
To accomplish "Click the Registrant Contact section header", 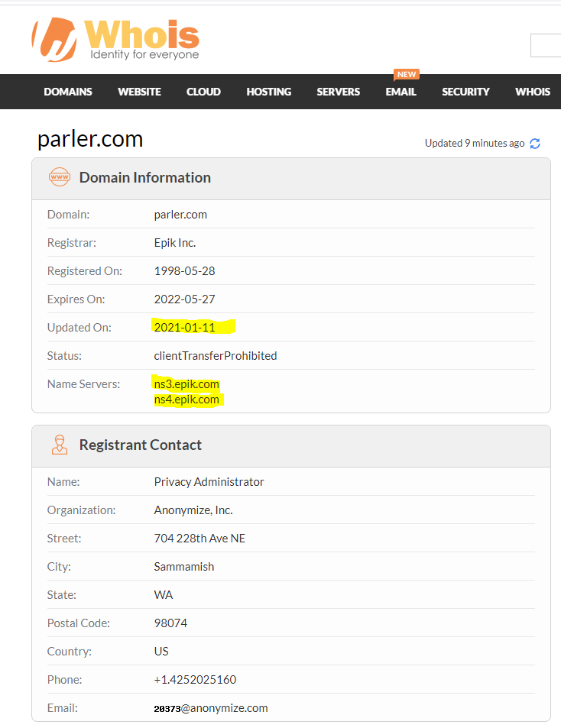I will (291, 446).
